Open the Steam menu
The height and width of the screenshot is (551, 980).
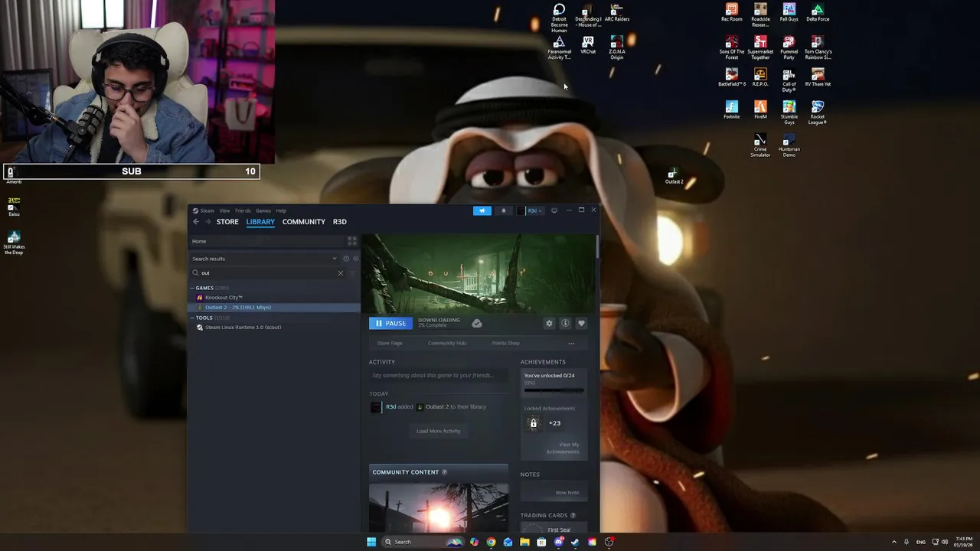click(204, 211)
